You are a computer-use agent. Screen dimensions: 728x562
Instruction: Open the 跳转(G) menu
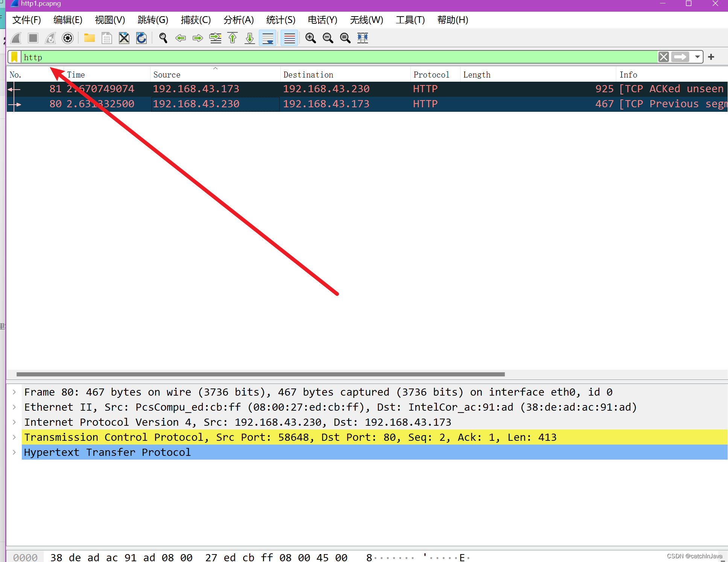point(153,20)
